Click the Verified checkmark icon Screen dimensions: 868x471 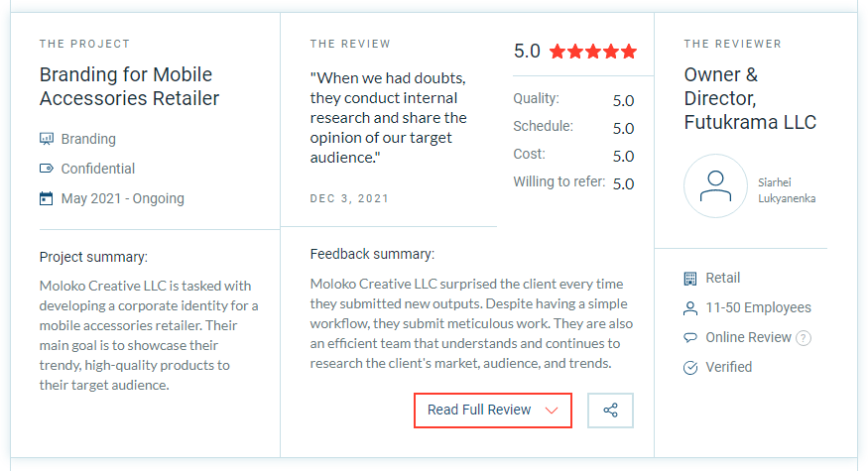[690, 368]
